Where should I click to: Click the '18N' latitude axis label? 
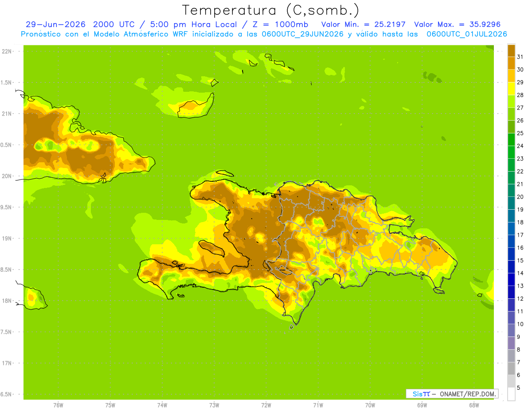click(x=8, y=301)
